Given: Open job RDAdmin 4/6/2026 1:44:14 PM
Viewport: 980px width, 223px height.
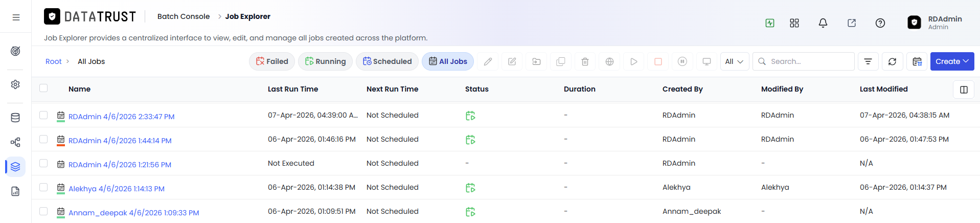Looking at the screenshot, I should coord(120,141).
